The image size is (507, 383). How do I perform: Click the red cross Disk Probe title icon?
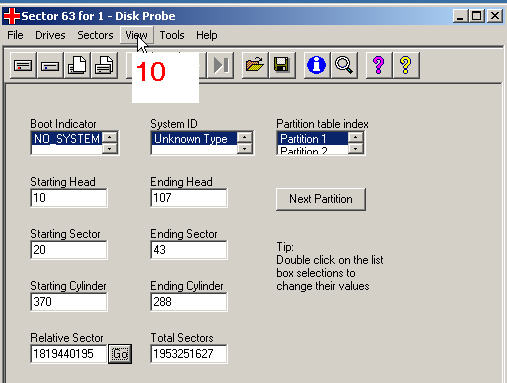(12, 16)
